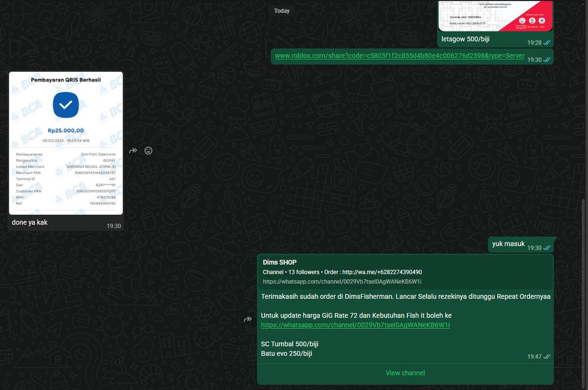The image size is (588, 390).
Task: Click the grey whatsapp.com channel URL in preview
Action: coord(343,282)
